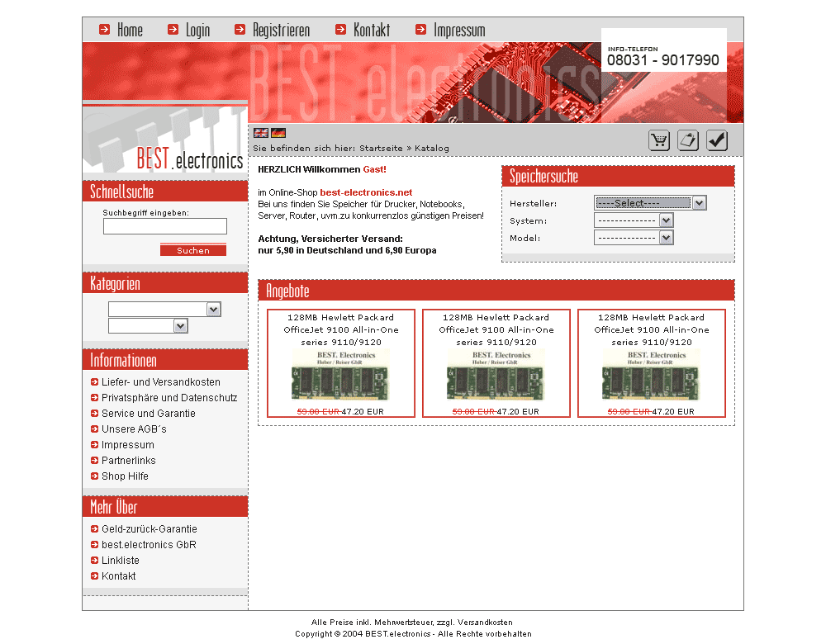
Task: Switch language with the German flag icon
Action: [x=278, y=133]
